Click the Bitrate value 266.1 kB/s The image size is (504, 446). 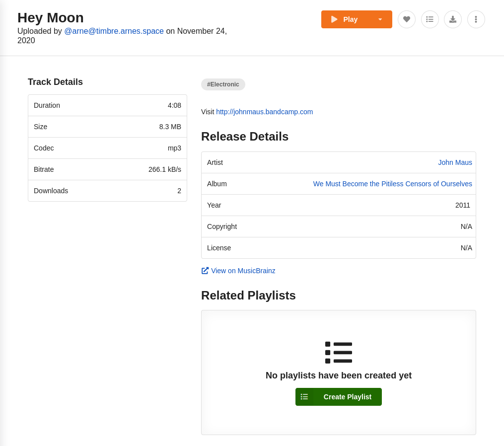tap(164, 169)
